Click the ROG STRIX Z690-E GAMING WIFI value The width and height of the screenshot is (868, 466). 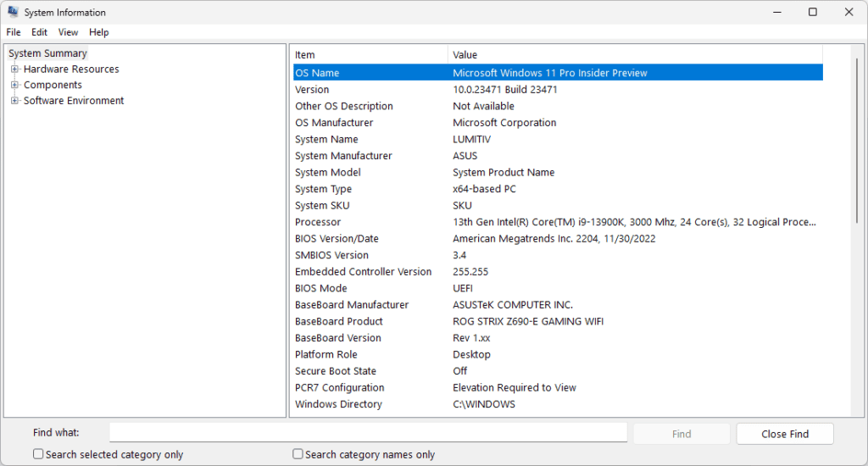[528, 322]
